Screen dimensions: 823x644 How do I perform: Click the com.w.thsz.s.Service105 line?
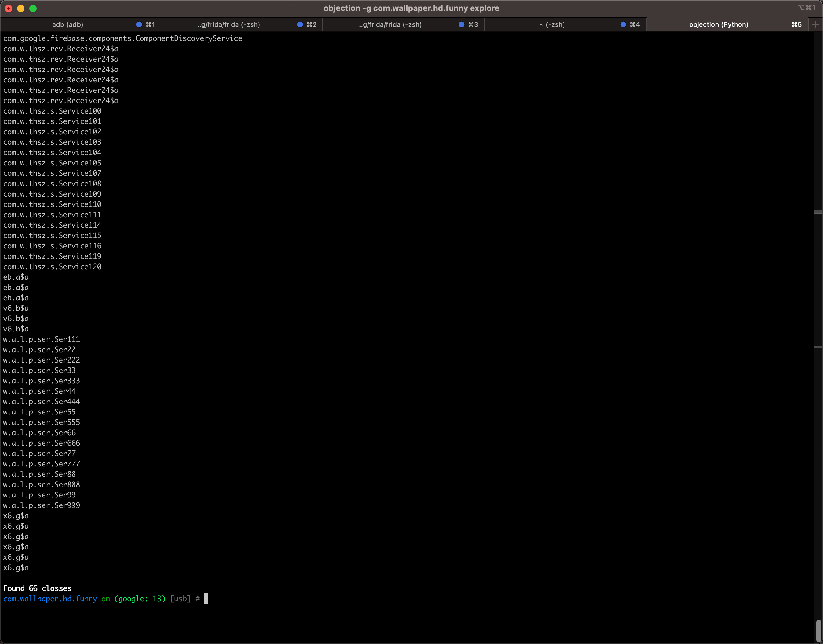[x=53, y=163]
